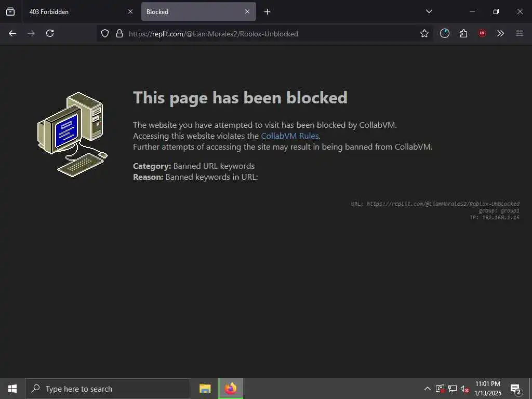Select the Blocked tab
532x399 pixels.
pos(198,11)
